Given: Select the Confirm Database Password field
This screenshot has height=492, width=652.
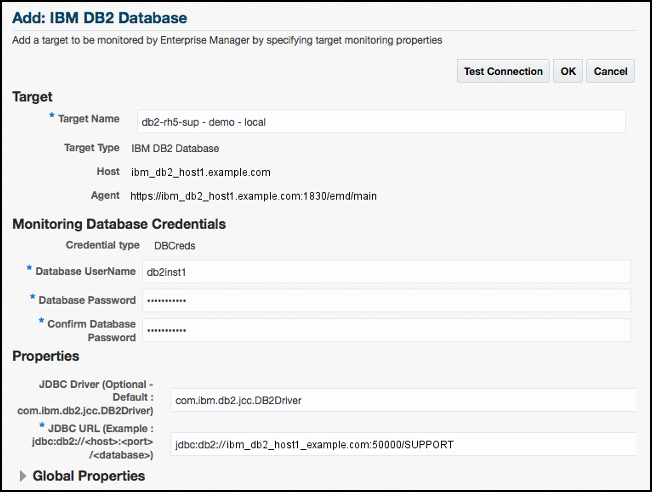Looking at the screenshot, I should click(386, 330).
